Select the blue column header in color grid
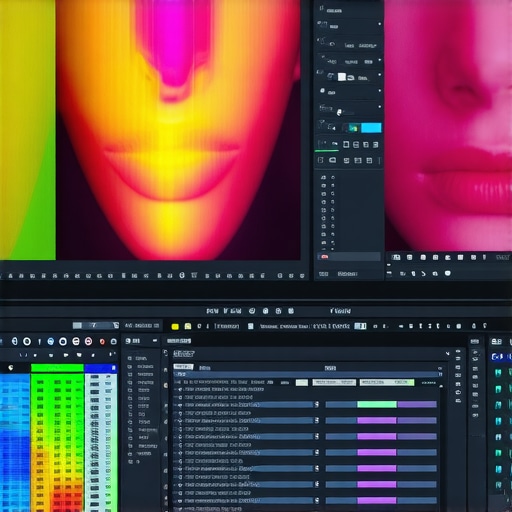Image resolution: width=512 pixels, height=512 pixels. point(101,368)
